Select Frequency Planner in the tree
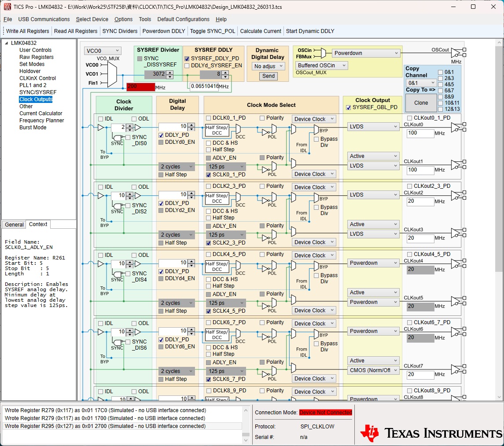Screen dimensions: 504x446 (x=41, y=121)
